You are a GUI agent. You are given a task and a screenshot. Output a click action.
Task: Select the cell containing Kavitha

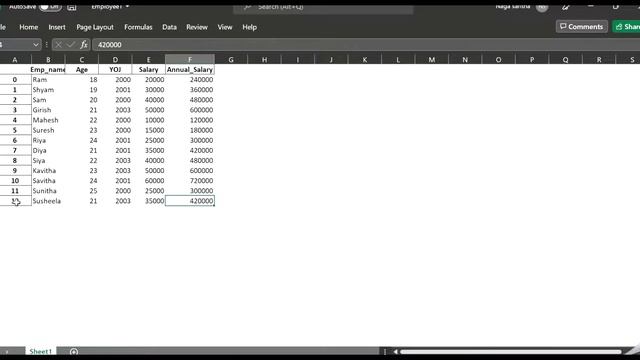(48, 171)
